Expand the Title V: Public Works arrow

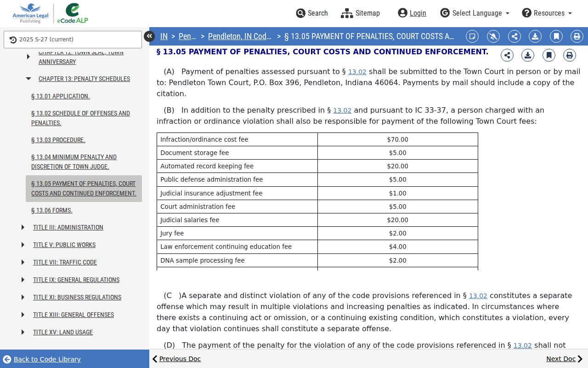[x=23, y=245]
